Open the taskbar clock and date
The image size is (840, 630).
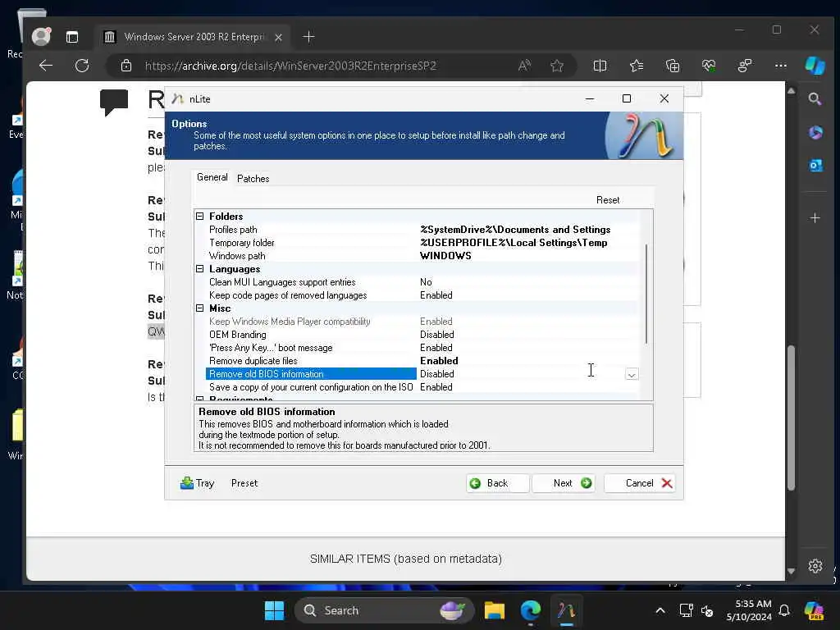748,610
